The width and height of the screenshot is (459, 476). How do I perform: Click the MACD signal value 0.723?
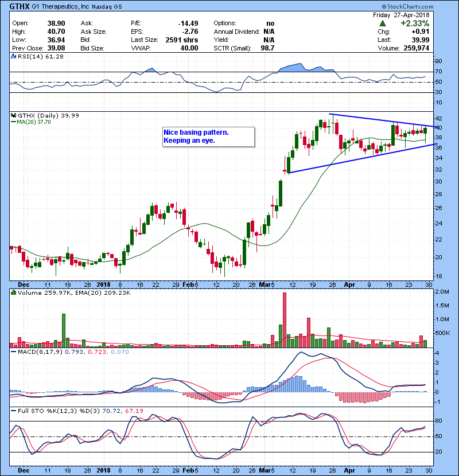(97, 352)
